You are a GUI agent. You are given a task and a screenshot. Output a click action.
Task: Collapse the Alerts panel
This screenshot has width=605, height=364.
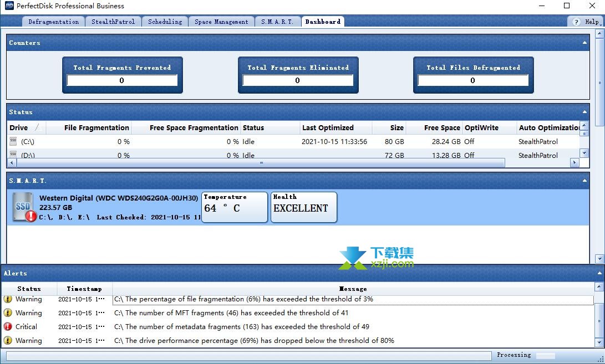[x=599, y=273]
